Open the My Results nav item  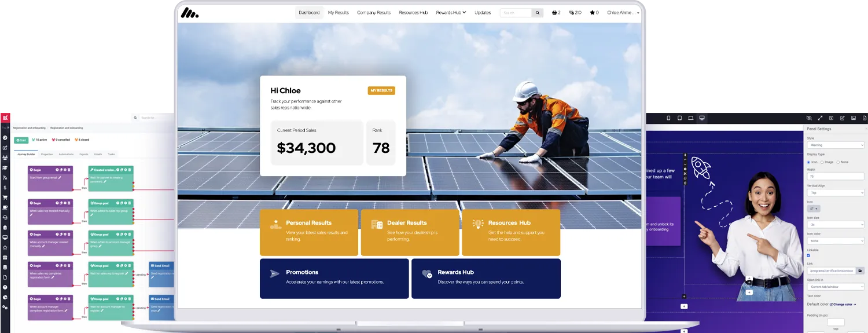338,13
